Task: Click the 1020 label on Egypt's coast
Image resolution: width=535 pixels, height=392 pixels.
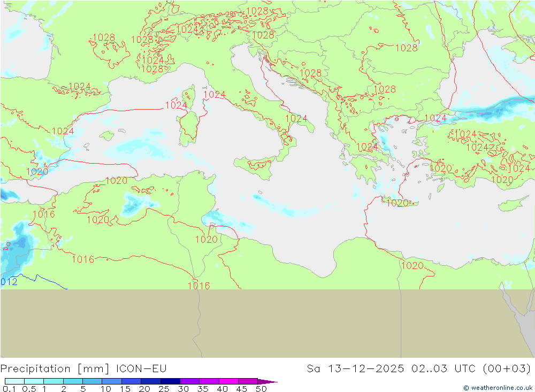Action: pyautogui.click(x=412, y=265)
